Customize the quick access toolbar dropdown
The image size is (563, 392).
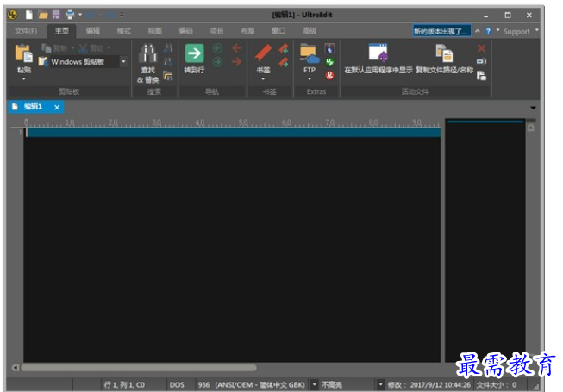click(x=122, y=15)
